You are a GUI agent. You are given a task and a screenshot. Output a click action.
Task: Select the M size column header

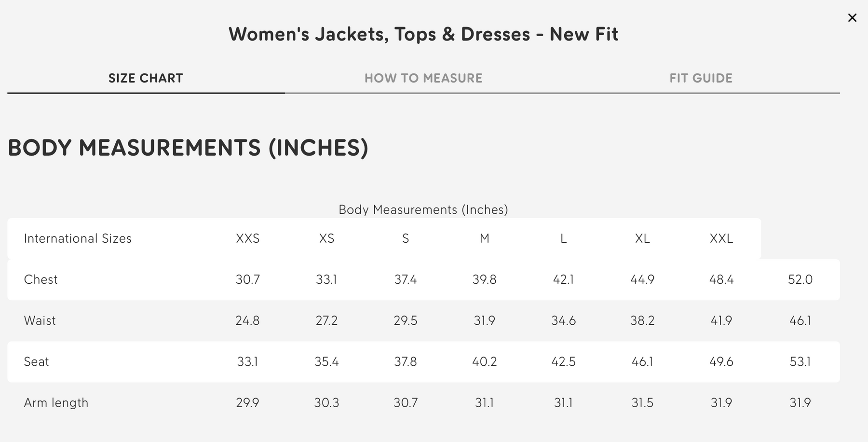pos(484,238)
